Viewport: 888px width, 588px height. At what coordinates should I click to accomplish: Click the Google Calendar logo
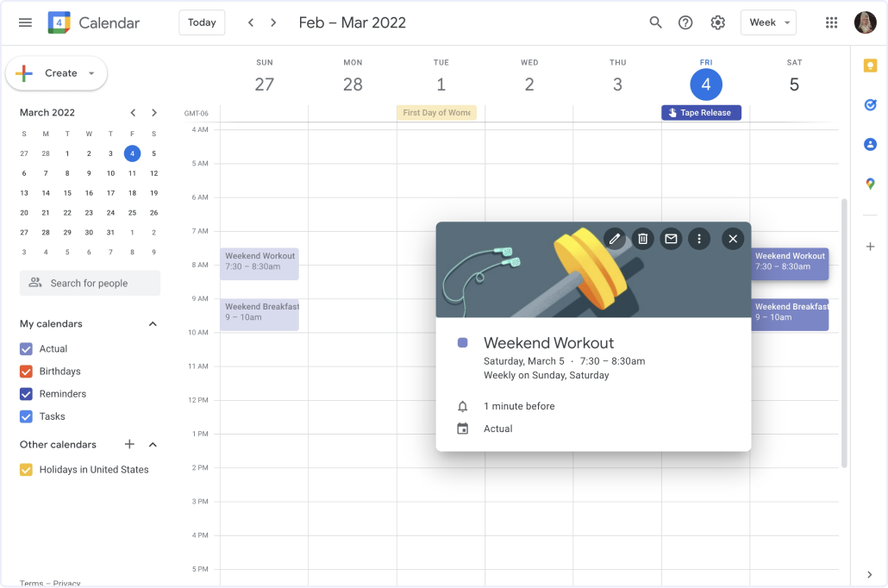pyautogui.click(x=59, y=22)
